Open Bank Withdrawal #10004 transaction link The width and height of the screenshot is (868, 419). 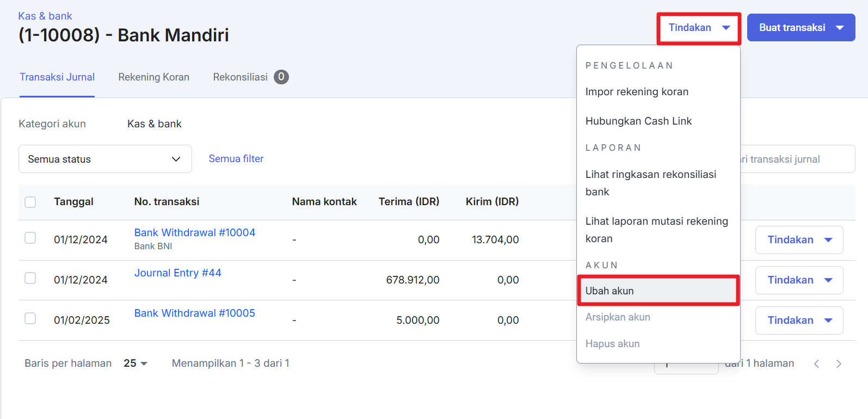pos(195,232)
